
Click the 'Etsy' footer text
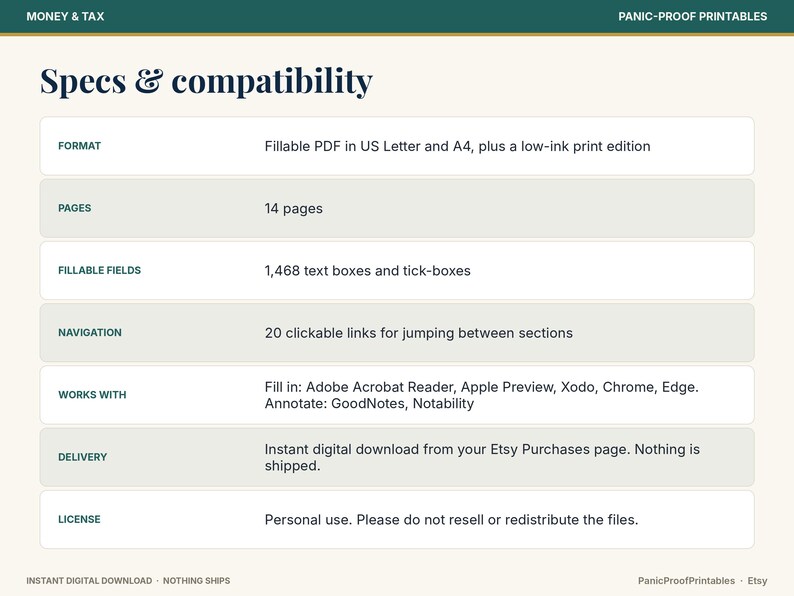(757, 581)
